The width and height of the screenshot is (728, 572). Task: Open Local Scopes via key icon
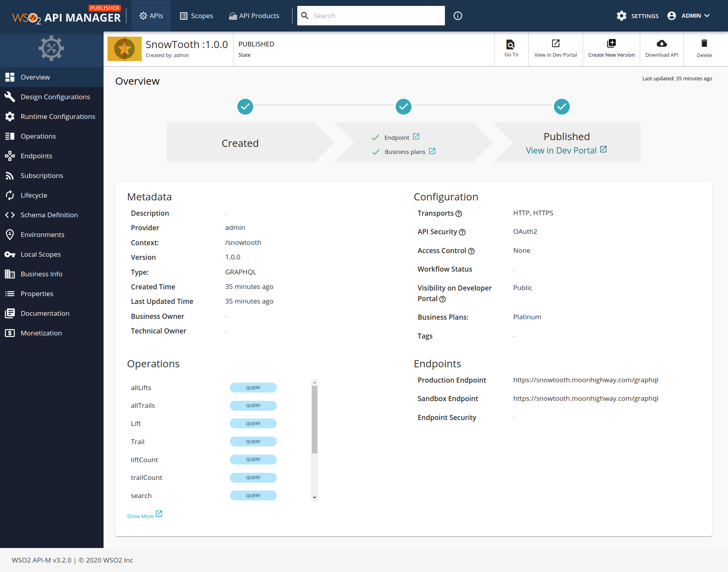point(10,254)
